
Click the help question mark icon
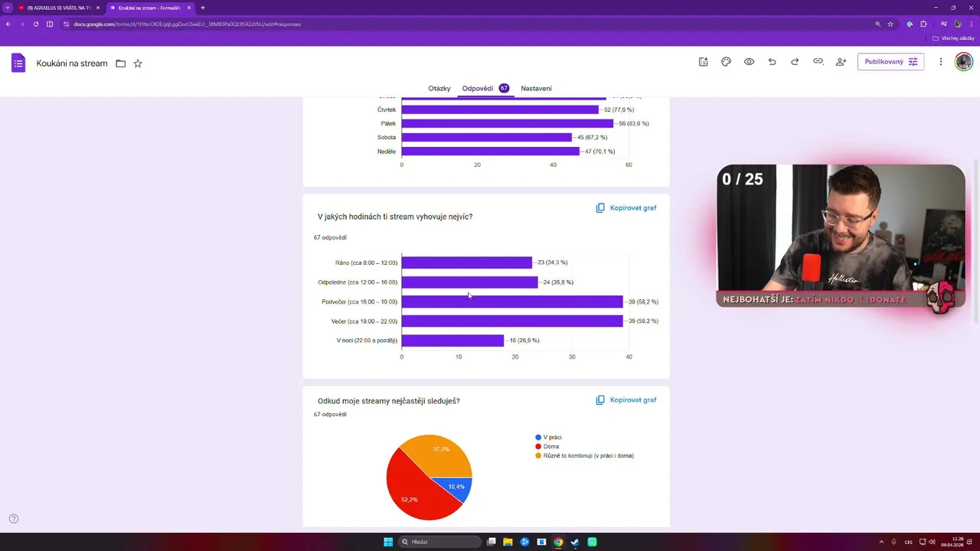tap(13, 519)
